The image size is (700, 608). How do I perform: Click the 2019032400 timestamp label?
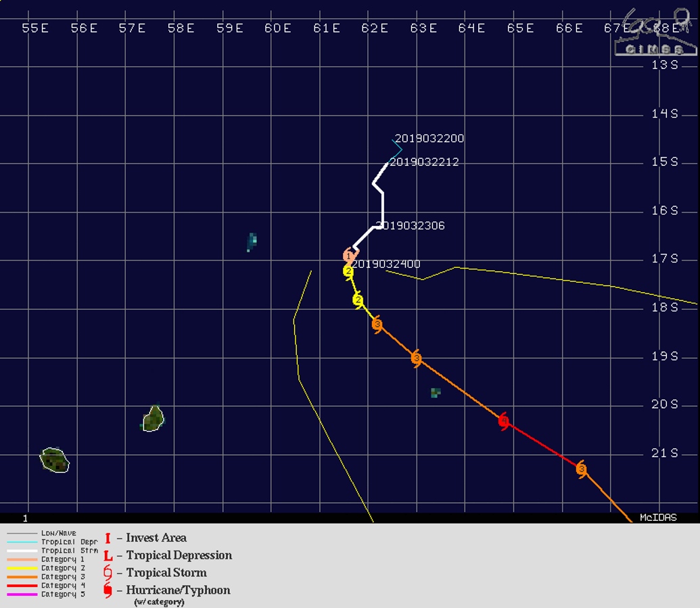click(x=386, y=264)
